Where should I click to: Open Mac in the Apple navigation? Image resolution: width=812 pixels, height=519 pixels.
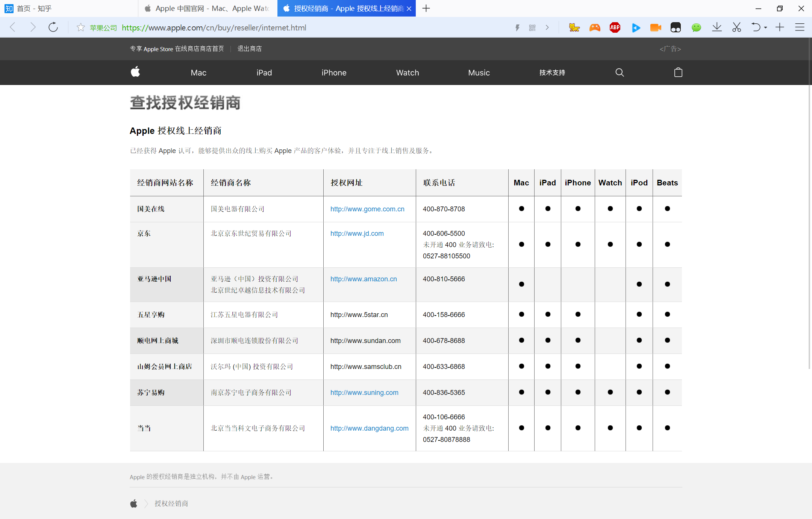click(x=198, y=73)
